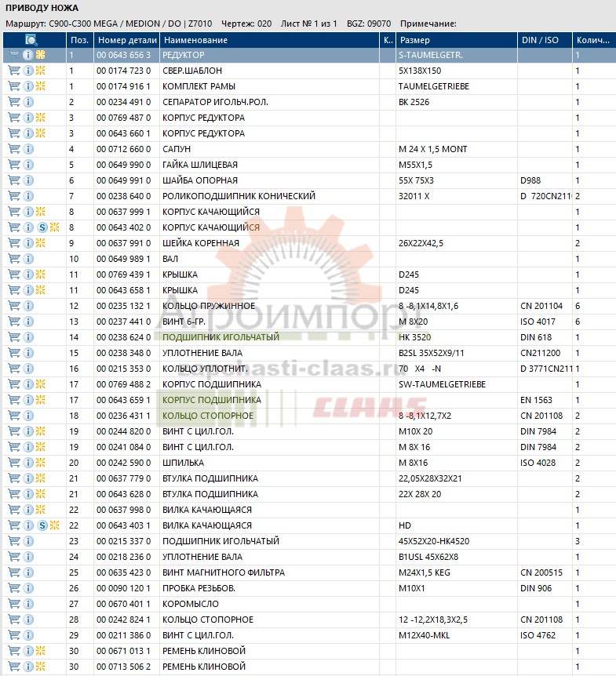
Task: Open info for part 00 0713 506 2
Action: [28, 667]
